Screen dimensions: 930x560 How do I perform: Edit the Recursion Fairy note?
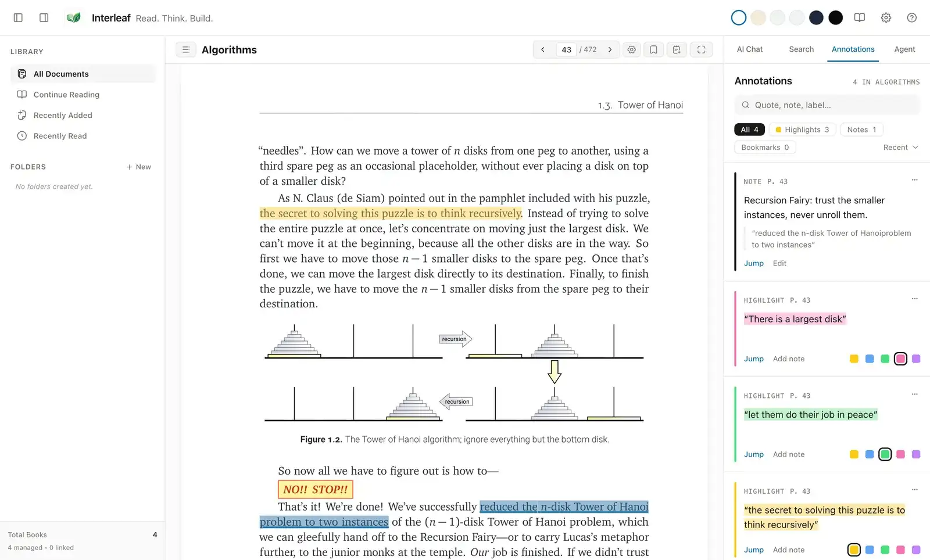point(779,263)
